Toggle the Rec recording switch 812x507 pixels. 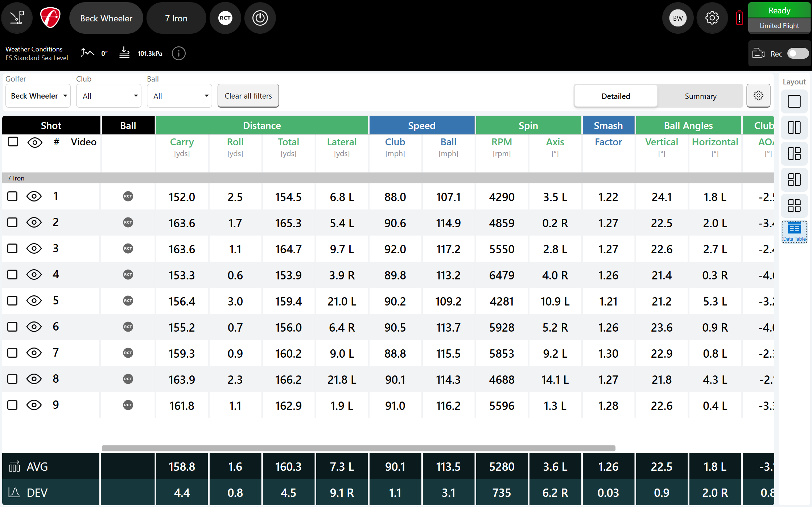pyautogui.click(x=798, y=54)
